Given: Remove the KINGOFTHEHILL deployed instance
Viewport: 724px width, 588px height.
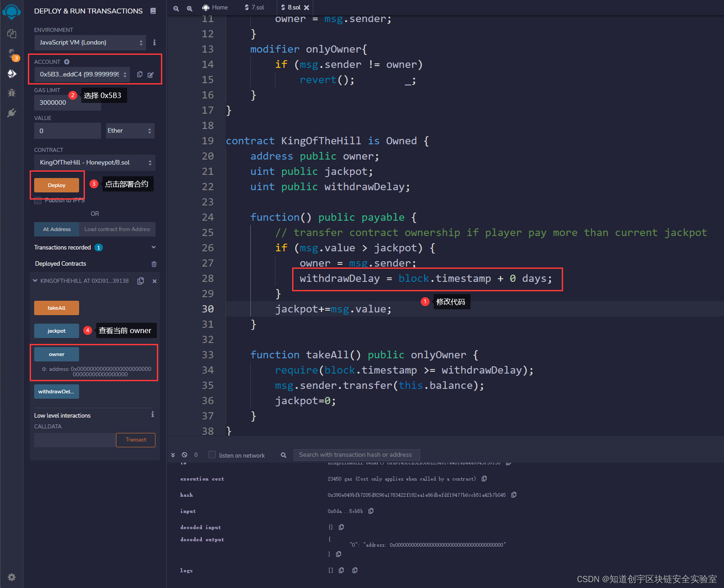Looking at the screenshot, I should (155, 281).
